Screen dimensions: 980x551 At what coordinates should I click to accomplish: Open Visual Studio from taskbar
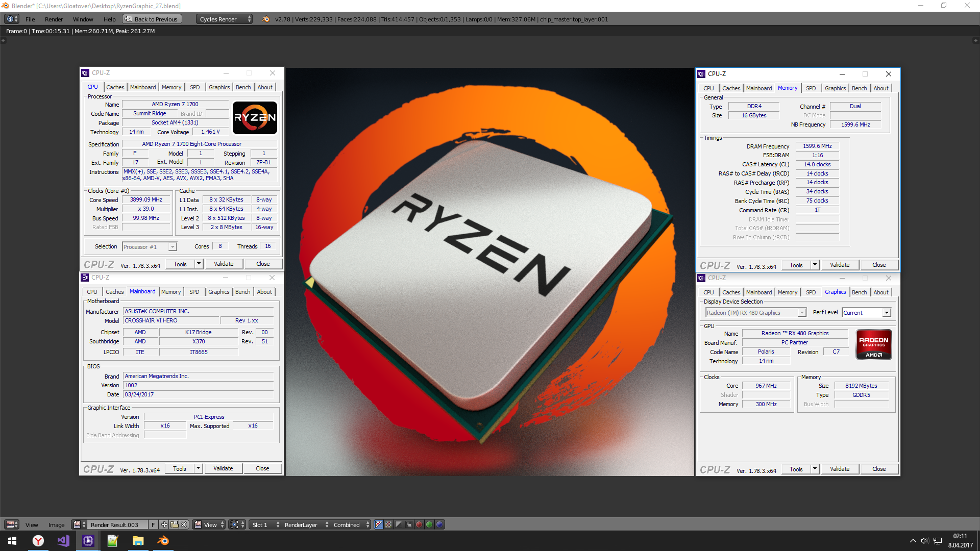(63, 541)
